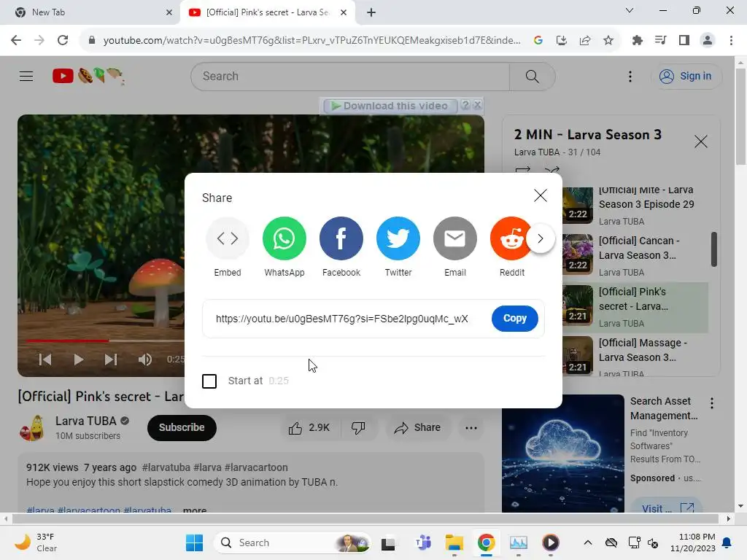Image resolution: width=747 pixels, height=560 pixels.
Task: Share this page from address bar
Action: (x=584, y=41)
